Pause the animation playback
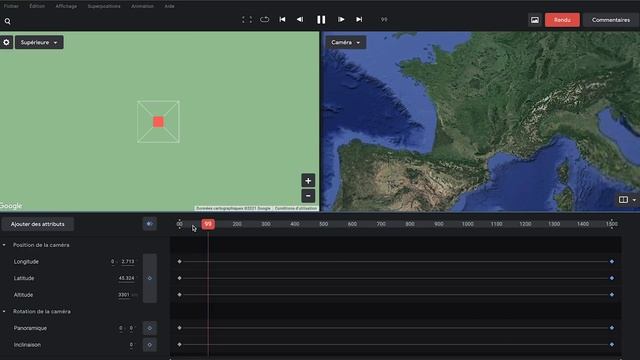640x360 pixels. click(x=321, y=20)
